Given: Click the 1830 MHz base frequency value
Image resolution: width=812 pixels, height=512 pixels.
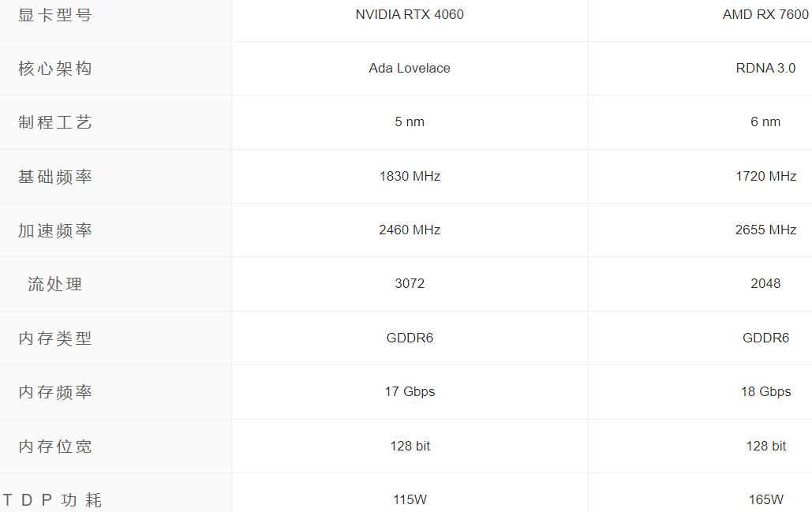Looking at the screenshot, I should pyautogui.click(x=410, y=176).
